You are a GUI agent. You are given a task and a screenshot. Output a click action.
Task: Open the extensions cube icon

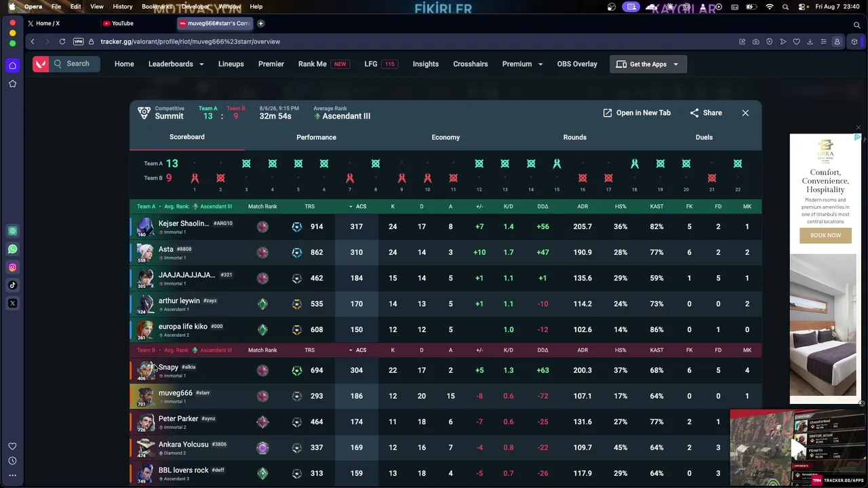(x=854, y=41)
